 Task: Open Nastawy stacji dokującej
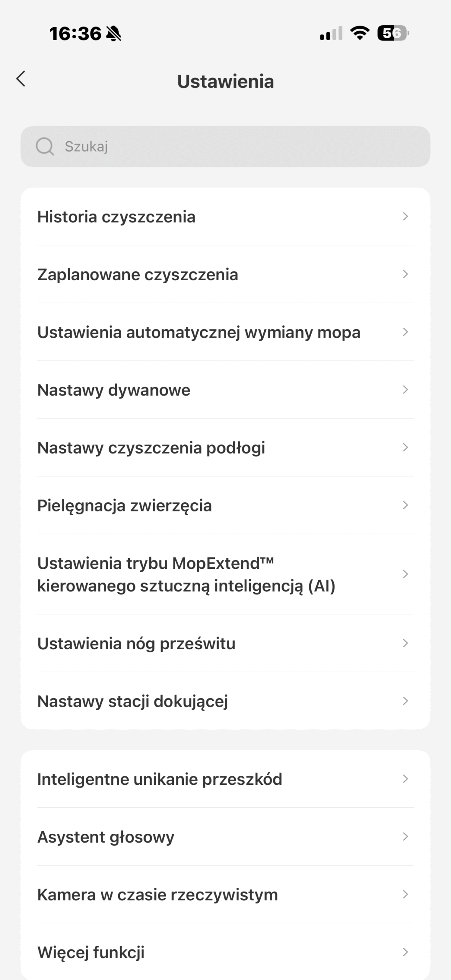(132, 701)
